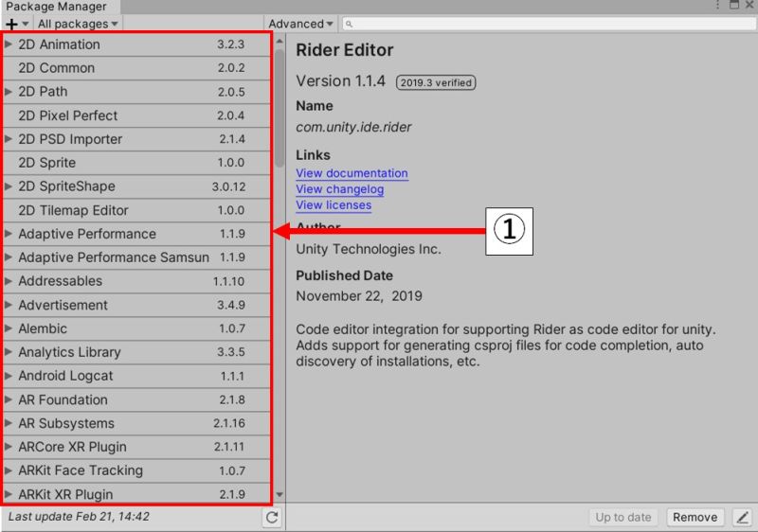Select 2D Tilemap Editor in the list
Viewport: 758px width, 532px height.
[x=136, y=210]
